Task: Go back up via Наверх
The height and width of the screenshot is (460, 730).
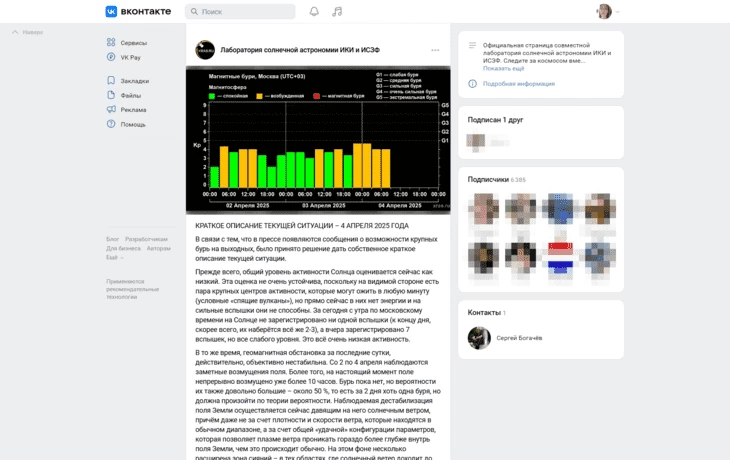Action: [x=27, y=32]
